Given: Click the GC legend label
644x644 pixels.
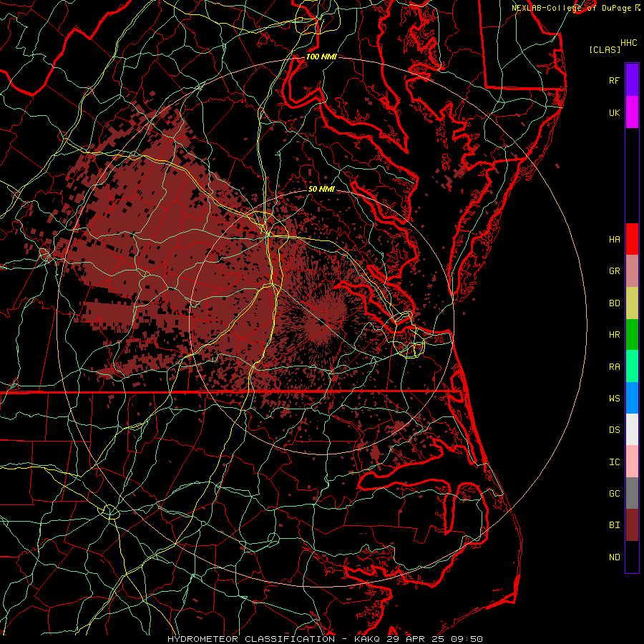Looking at the screenshot, I should (x=614, y=494).
